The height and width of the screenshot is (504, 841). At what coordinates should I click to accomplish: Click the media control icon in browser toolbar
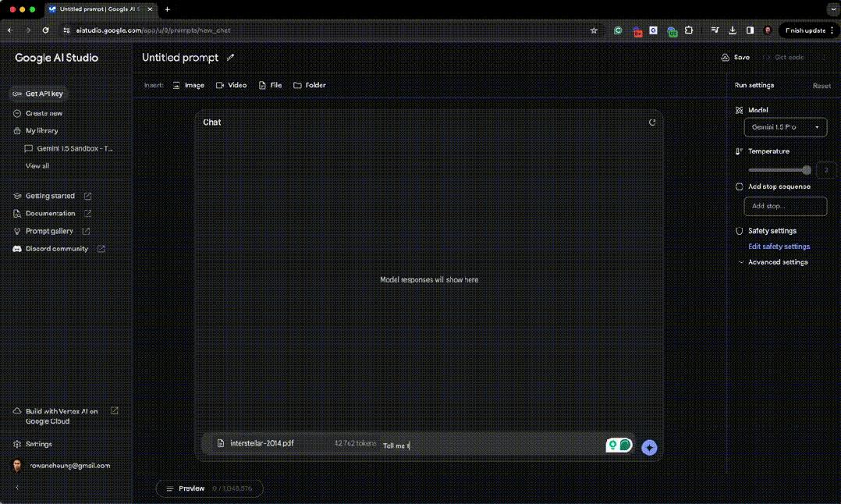[715, 30]
